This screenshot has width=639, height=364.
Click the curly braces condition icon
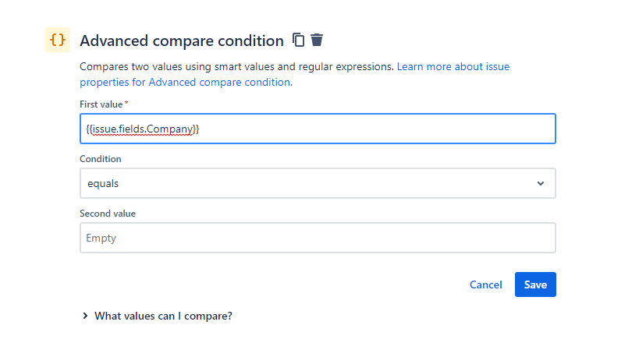coord(57,40)
